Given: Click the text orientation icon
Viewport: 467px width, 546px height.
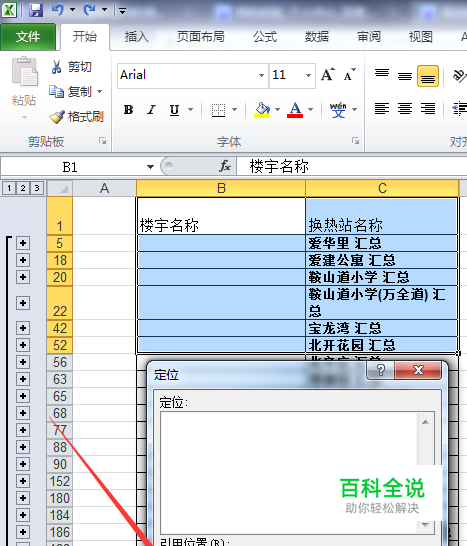Looking at the screenshot, I should [459, 75].
